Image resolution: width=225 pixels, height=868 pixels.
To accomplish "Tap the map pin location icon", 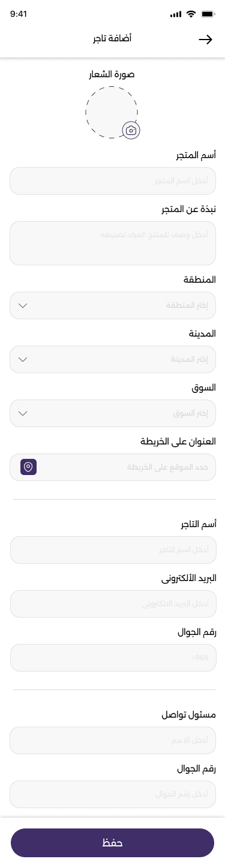I will coord(29,467).
